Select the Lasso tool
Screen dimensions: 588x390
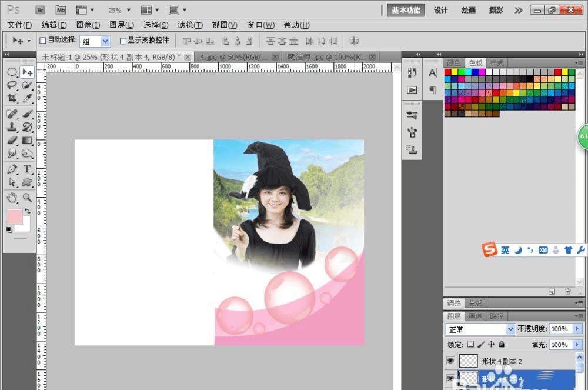tap(12, 85)
